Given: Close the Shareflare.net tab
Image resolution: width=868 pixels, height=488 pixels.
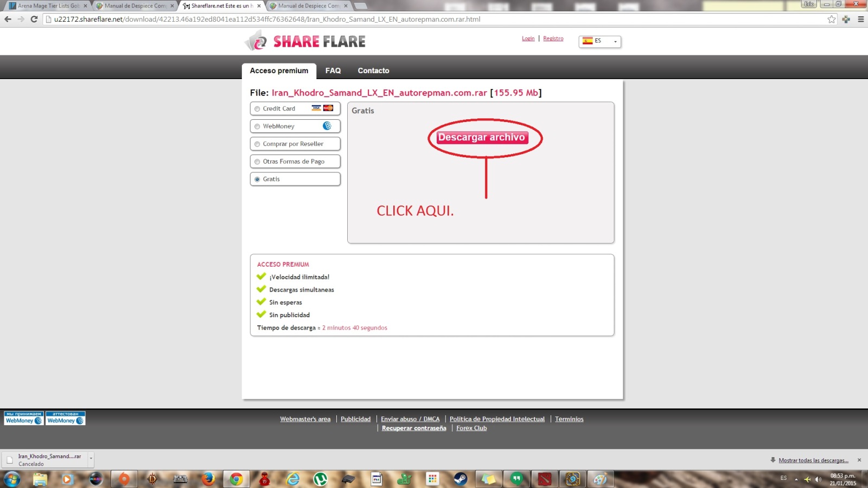Looking at the screenshot, I should point(259,6).
